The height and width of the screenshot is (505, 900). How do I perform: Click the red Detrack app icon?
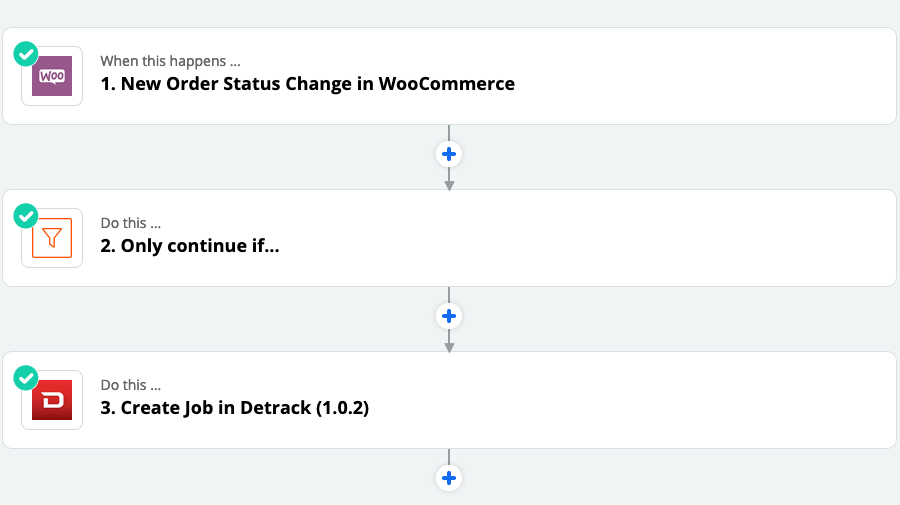tap(52, 400)
